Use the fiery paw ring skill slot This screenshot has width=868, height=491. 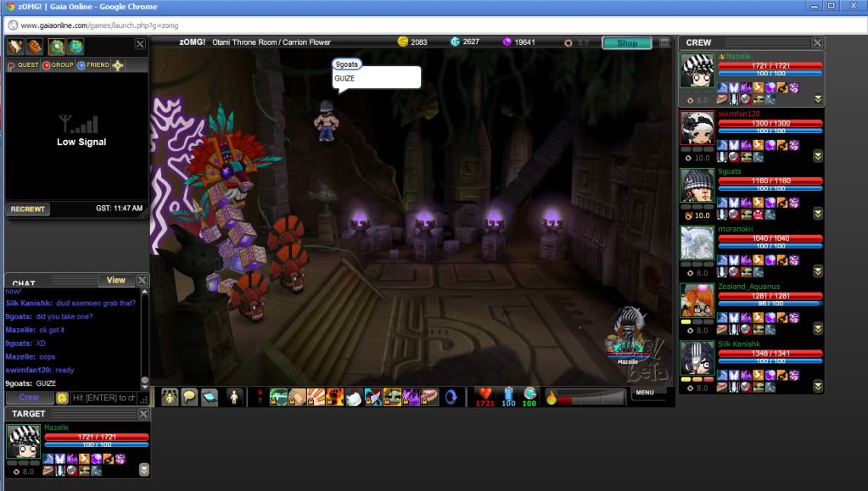(x=335, y=397)
